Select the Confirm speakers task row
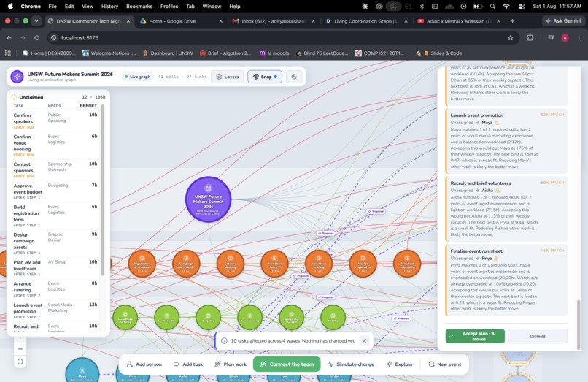This screenshot has height=382, width=588. click(55, 121)
